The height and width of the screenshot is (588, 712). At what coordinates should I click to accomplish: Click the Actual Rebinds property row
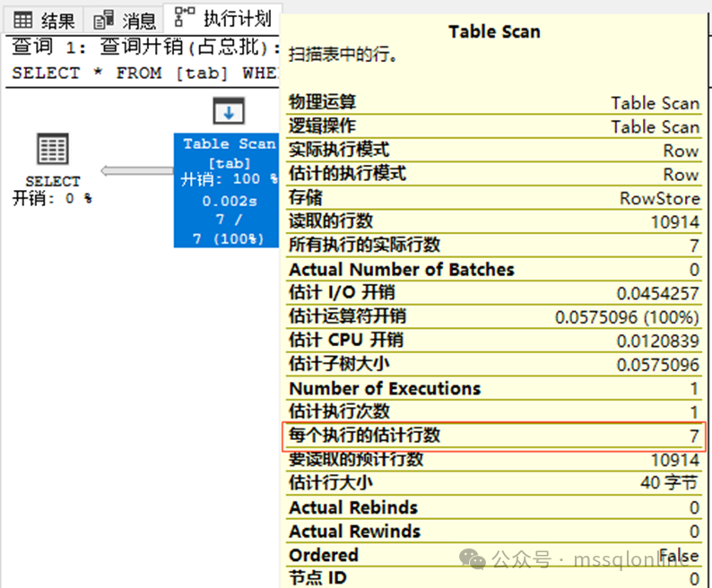[x=495, y=507]
